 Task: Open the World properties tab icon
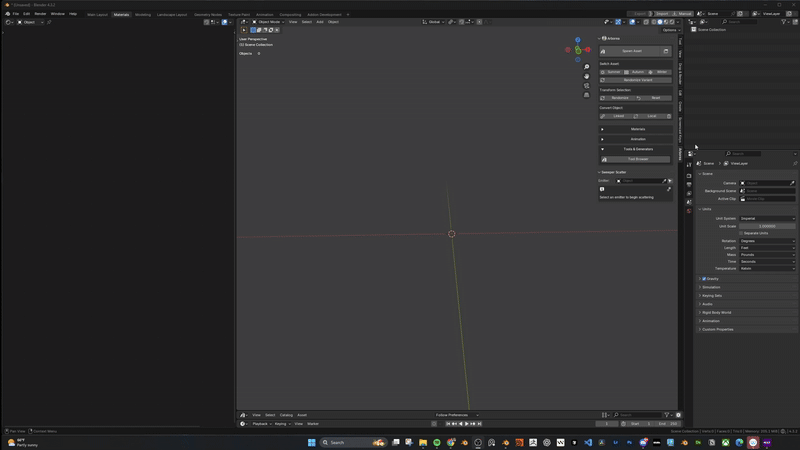(689, 211)
